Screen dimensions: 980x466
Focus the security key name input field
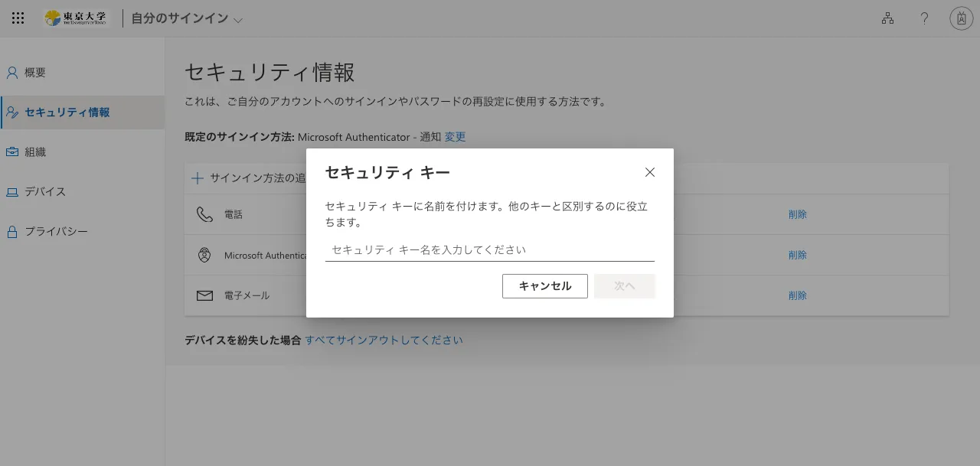[x=489, y=250]
